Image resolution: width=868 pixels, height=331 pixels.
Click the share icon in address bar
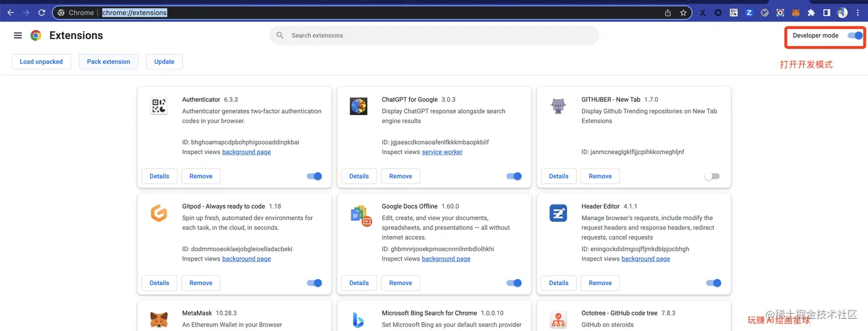[668, 13]
